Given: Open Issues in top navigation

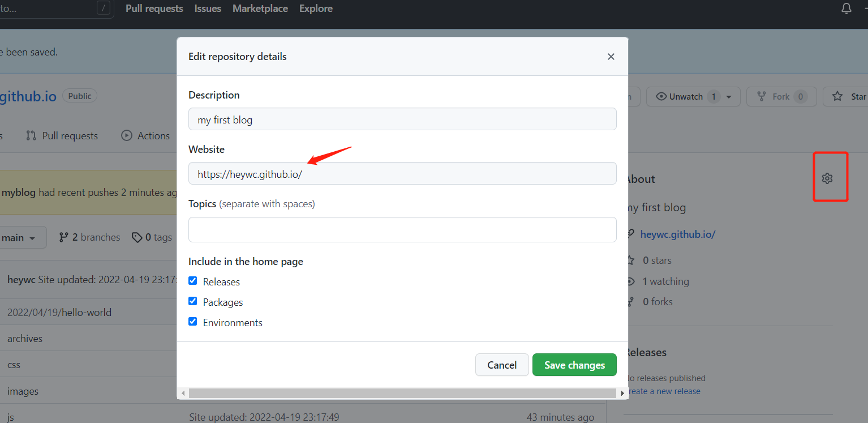Looking at the screenshot, I should (208, 8).
